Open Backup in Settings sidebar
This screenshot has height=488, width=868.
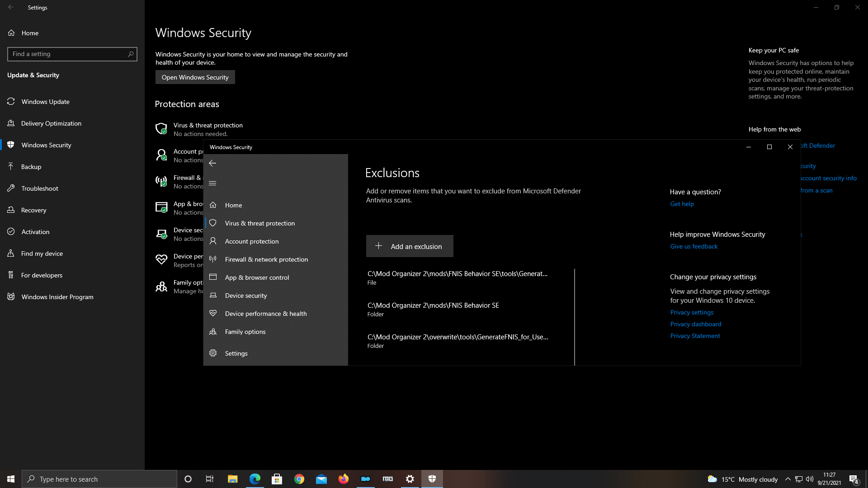[x=72, y=167]
